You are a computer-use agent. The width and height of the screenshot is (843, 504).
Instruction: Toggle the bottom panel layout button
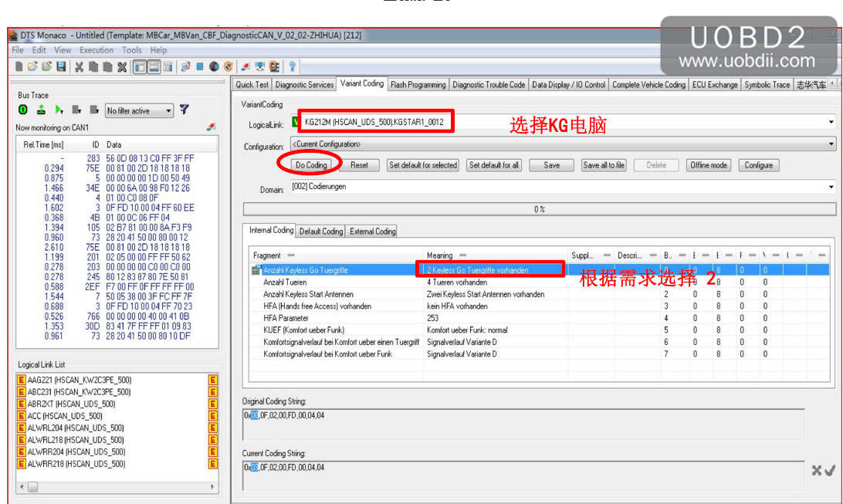coord(153,66)
